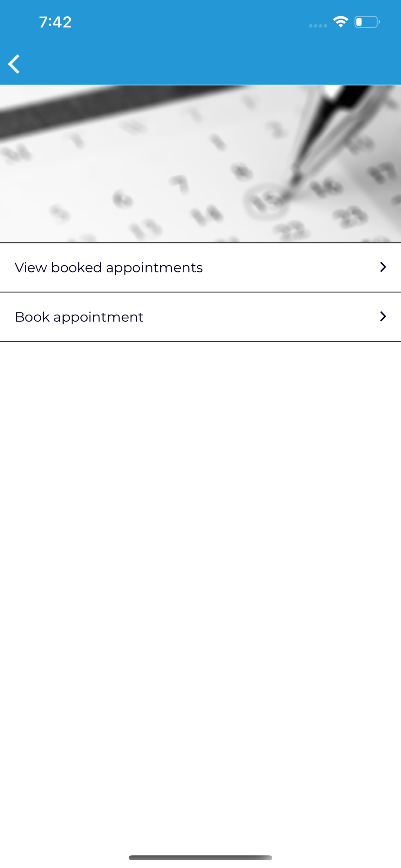Click the word "Book" in second row
The height and width of the screenshot is (868, 401).
click(x=32, y=317)
